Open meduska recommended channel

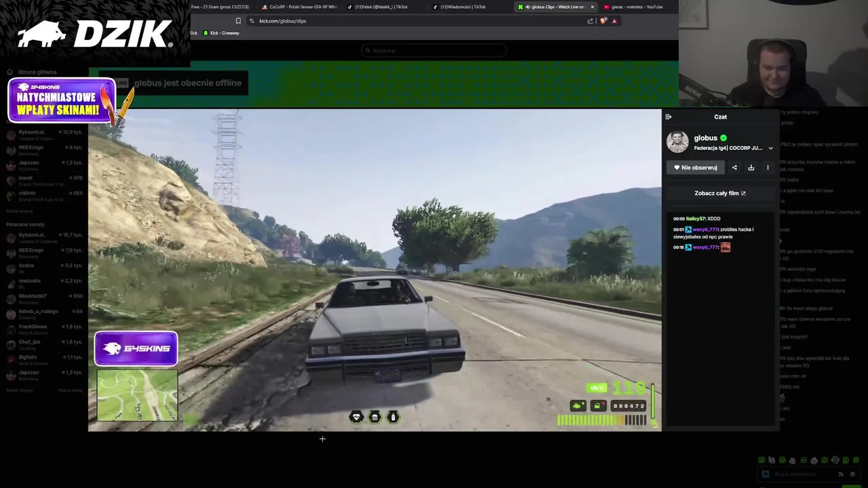click(x=44, y=283)
